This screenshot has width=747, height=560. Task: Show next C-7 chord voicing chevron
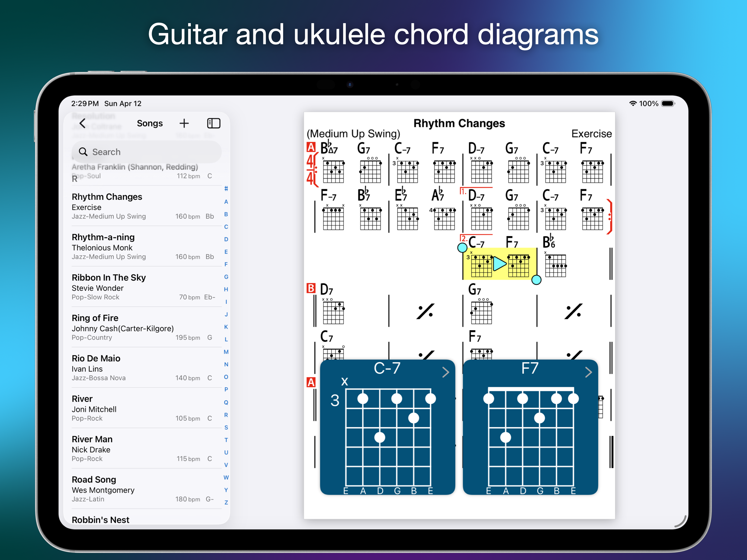coord(445,372)
